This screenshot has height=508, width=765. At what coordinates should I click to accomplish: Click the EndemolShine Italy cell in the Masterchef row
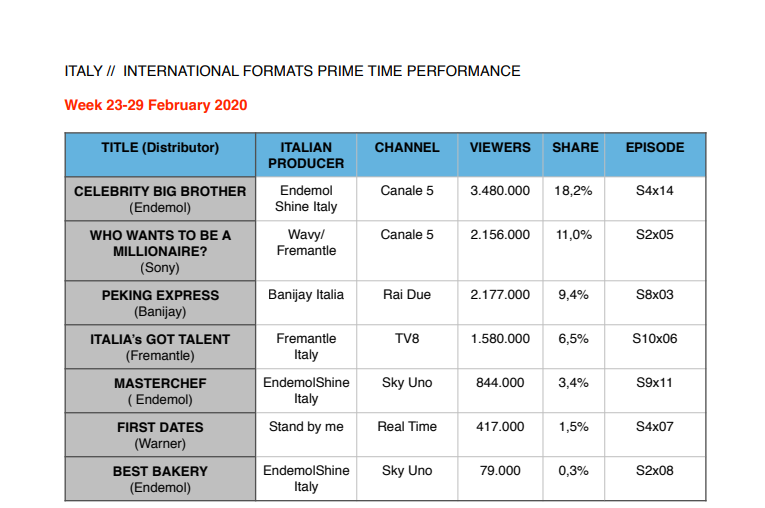(306, 390)
